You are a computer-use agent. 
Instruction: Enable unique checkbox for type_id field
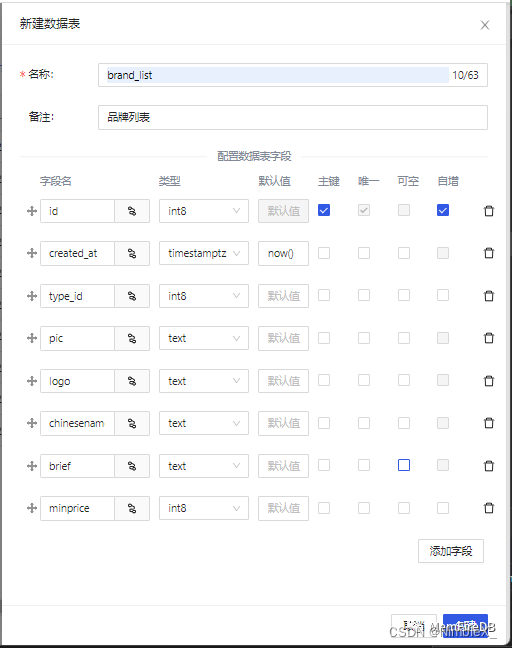(364, 295)
